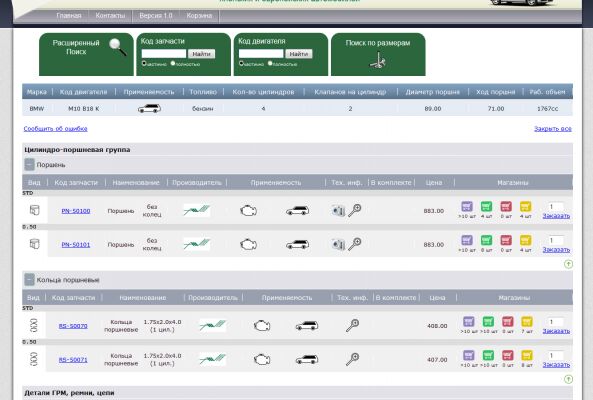Image resolution: width=593 pixels, height=400 pixels.
Task: Click red shop cart for PN-50101
Action: click(x=506, y=240)
